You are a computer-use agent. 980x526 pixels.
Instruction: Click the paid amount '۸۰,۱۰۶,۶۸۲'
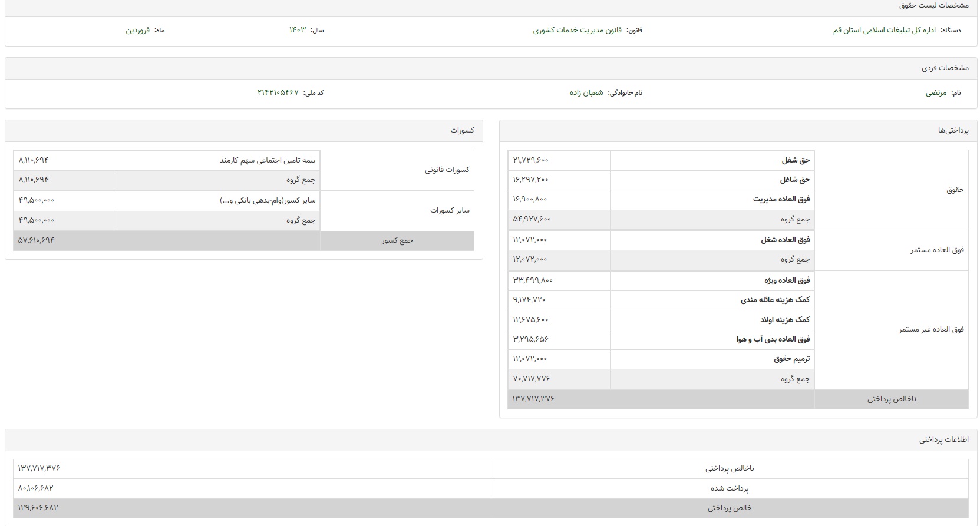click(36, 489)
